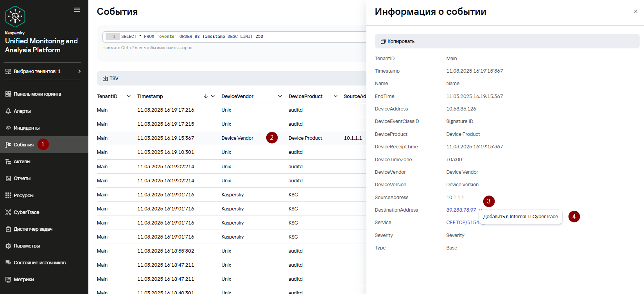Click the Type value 'Base'
The width and height of the screenshot is (644, 294).
click(452, 248)
